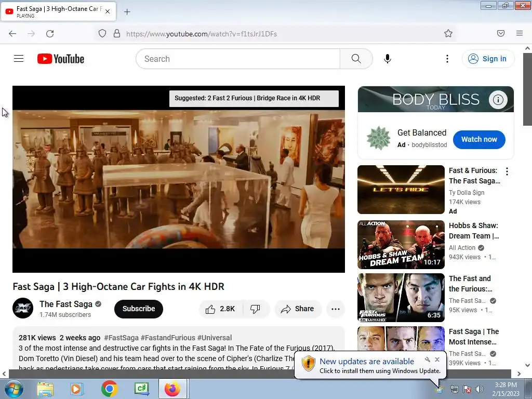This screenshot has height=399, width=532.
Task: Click Watch now on the ad
Action: pyautogui.click(x=479, y=139)
